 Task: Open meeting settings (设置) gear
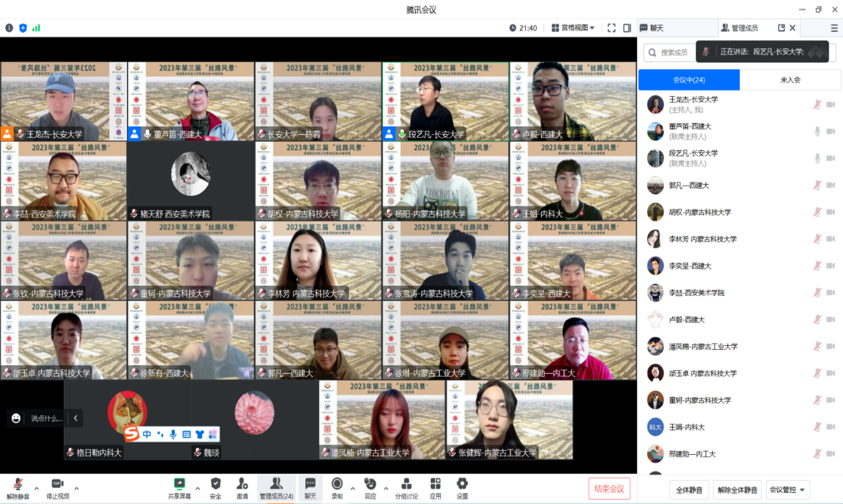[462, 487]
